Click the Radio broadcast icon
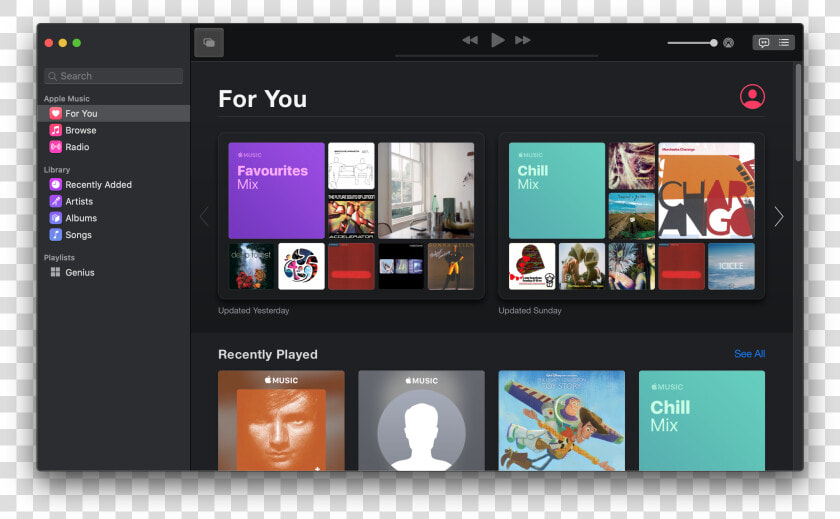Viewport: 840px width, 519px height. click(x=55, y=147)
